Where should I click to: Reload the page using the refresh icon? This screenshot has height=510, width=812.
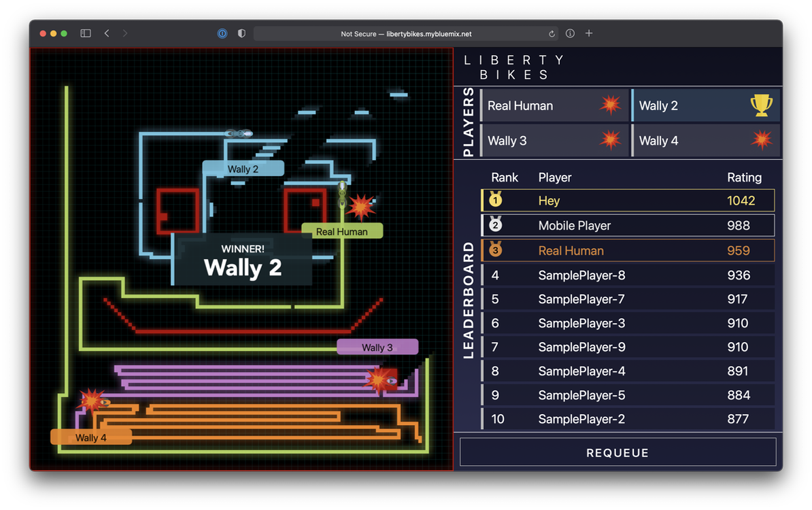point(552,33)
